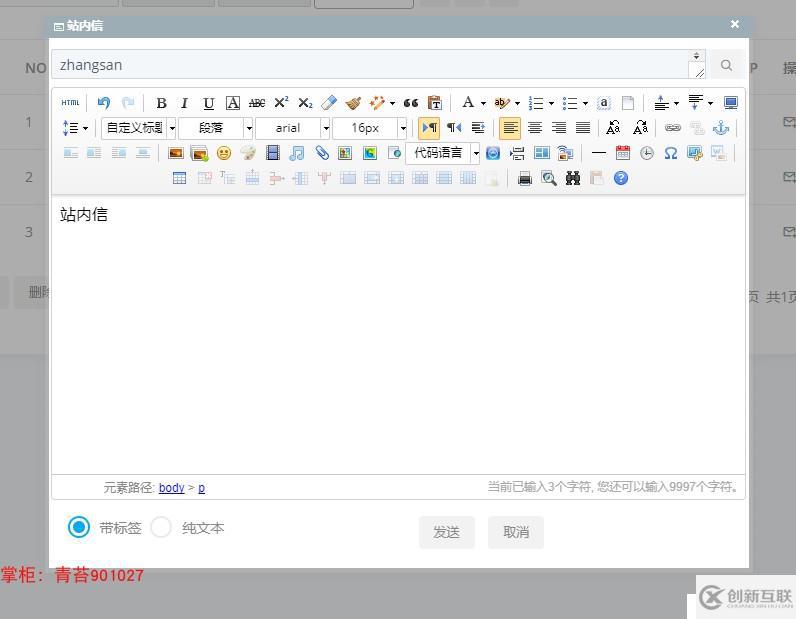The height and width of the screenshot is (619, 796).
Task: Expand the font color arrow
Action: pos(483,103)
